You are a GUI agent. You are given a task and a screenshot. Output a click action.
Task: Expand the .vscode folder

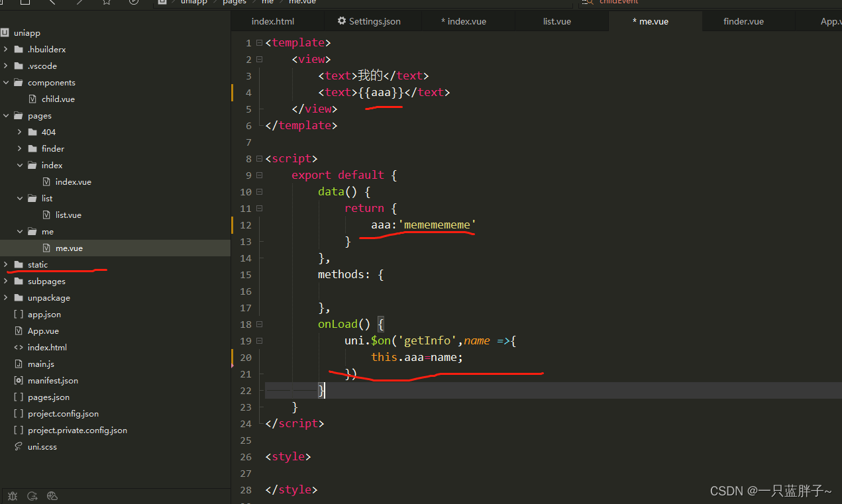(x=5, y=66)
